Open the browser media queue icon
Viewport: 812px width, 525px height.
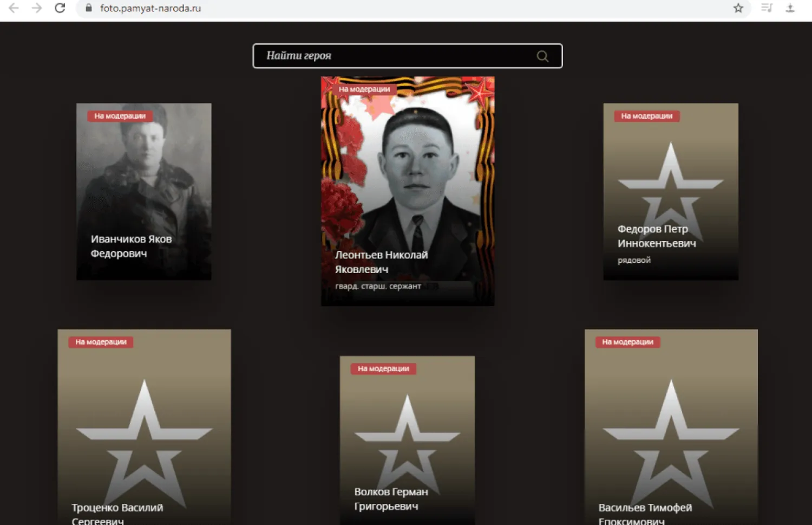(767, 8)
